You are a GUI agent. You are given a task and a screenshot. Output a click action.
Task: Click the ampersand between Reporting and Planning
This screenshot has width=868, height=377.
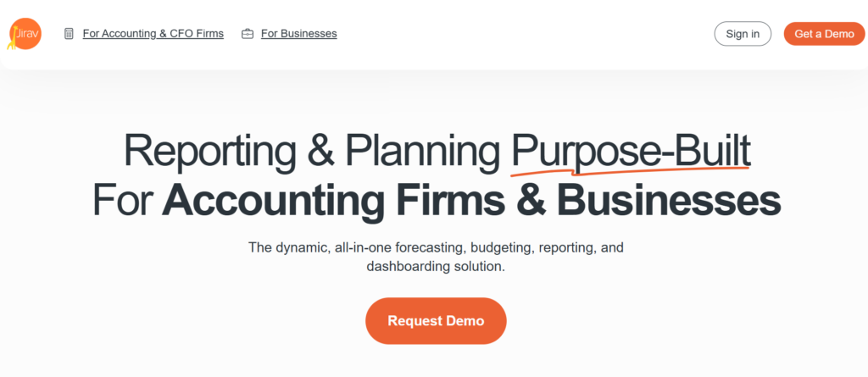pos(320,152)
